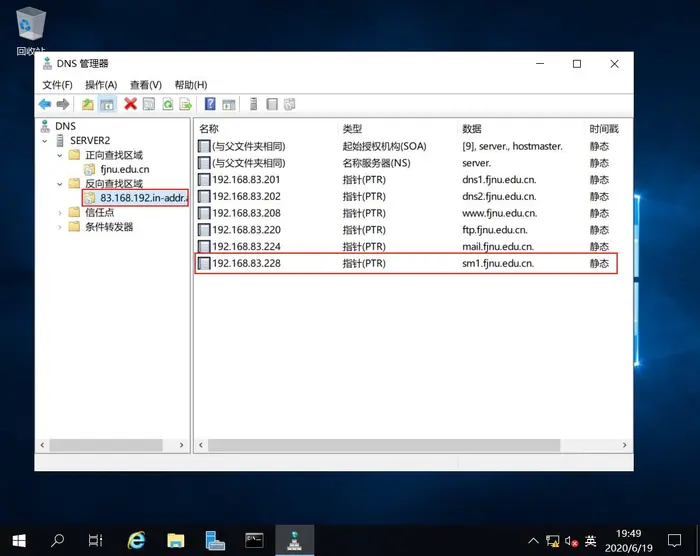Open the 操作(A) menu
Viewport: 700px width, 556px height.
(x=101, y=85)
